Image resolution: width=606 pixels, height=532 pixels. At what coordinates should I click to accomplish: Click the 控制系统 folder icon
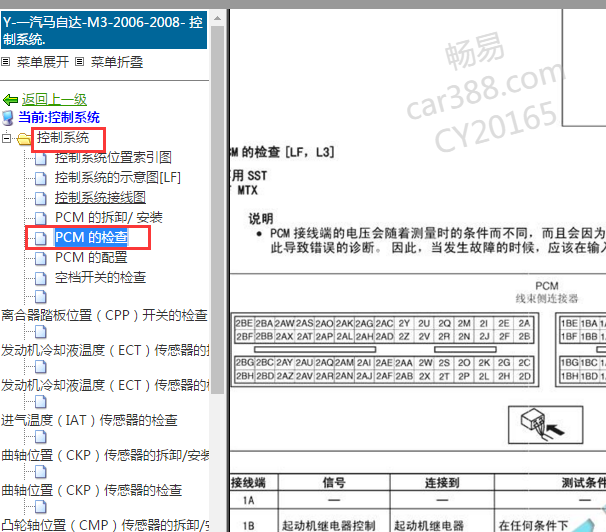point(24,139)
